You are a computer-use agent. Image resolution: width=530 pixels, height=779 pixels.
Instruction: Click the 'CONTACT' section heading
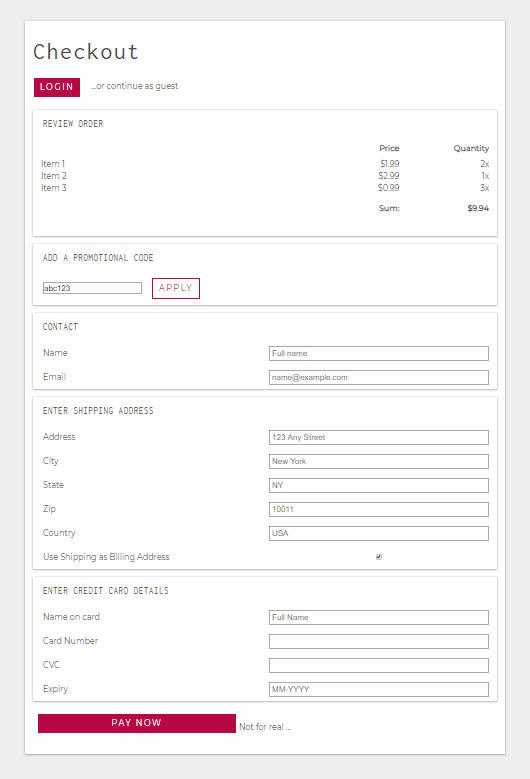tap(60, 327)
